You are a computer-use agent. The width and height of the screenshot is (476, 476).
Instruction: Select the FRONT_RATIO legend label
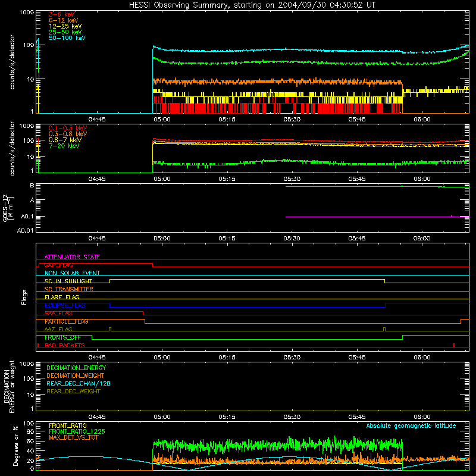68,425
